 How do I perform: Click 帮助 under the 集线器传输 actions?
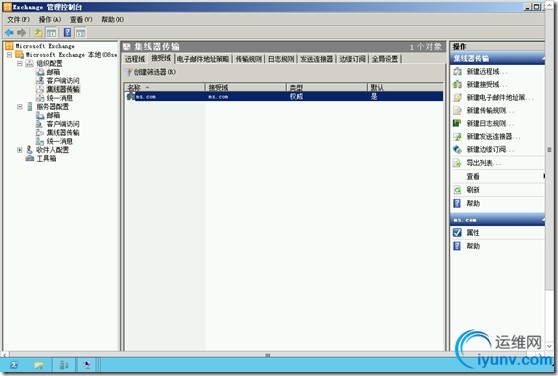coord(473,203)
